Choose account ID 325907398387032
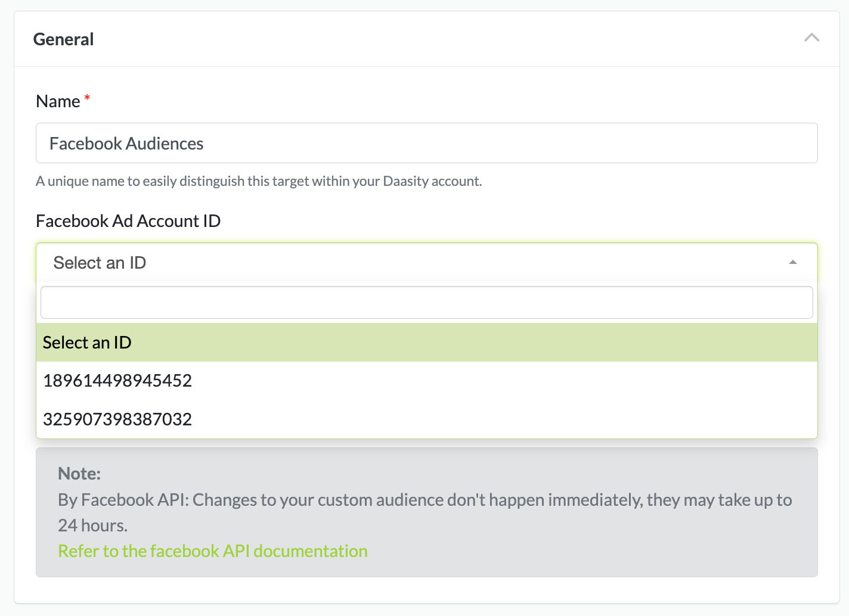This screenshot has width=849, height=616. pos(117,419)
